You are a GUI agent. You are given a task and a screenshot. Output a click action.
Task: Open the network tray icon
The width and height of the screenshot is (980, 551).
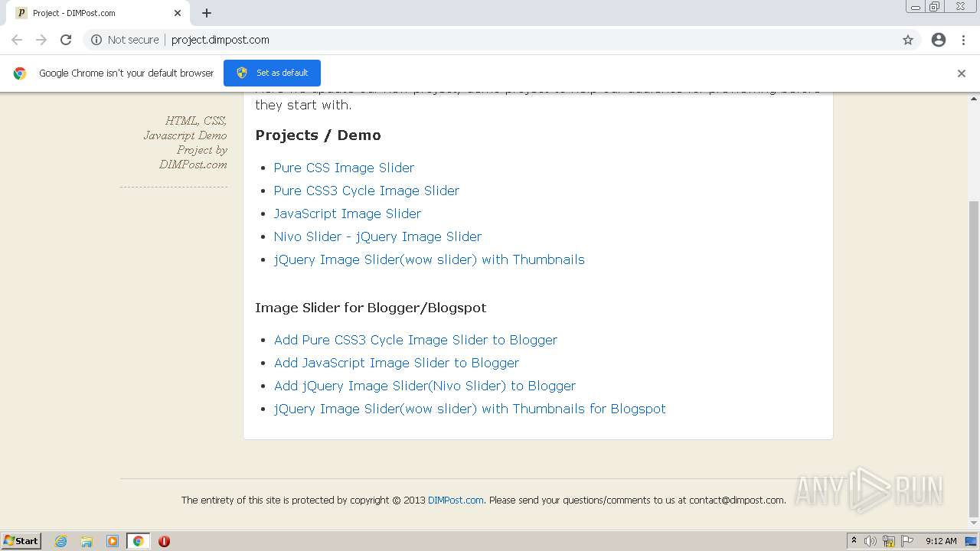click(x=889, y=541)
